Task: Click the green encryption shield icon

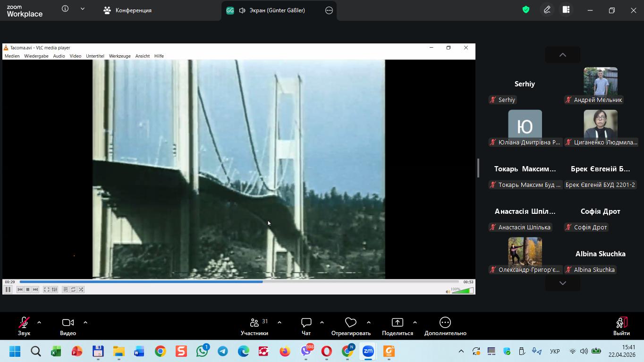Action: (x=525, y=10)
